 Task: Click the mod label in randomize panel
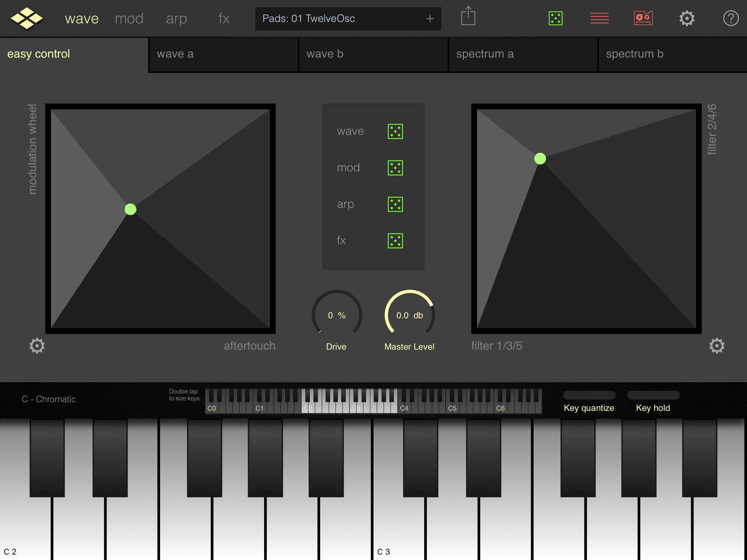coord(348,168)
